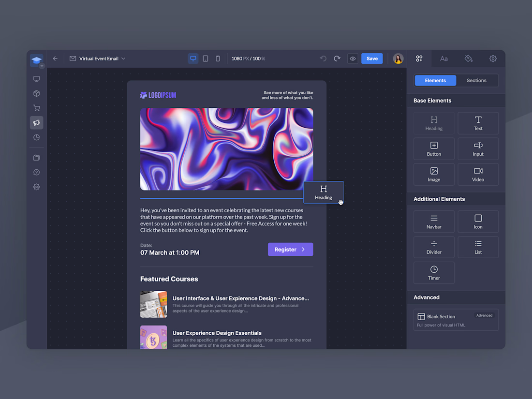Viewport: 532px width, 399px height.
Task: Click the Advanced badge on Blank Section
Action: point(484,315)
